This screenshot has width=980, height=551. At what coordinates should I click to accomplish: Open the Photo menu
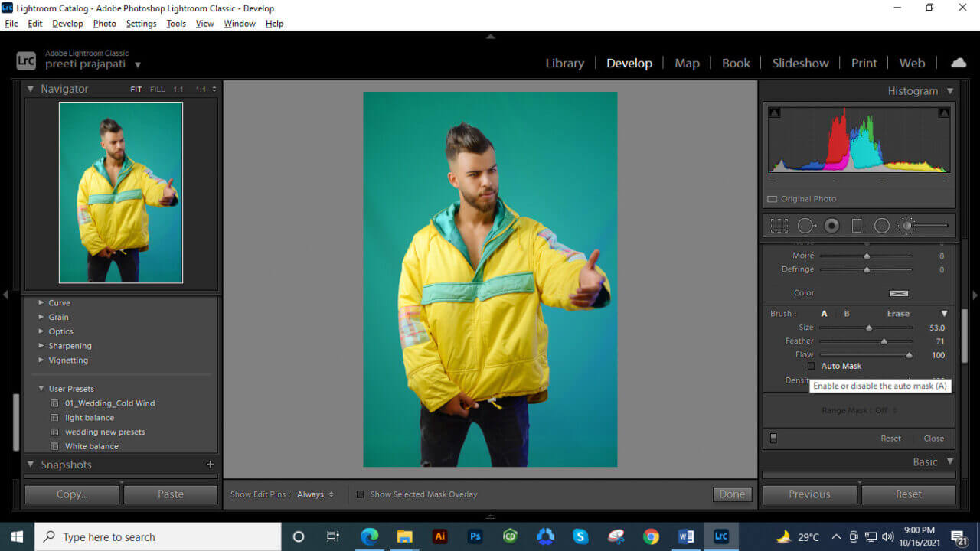click(104, 24)
